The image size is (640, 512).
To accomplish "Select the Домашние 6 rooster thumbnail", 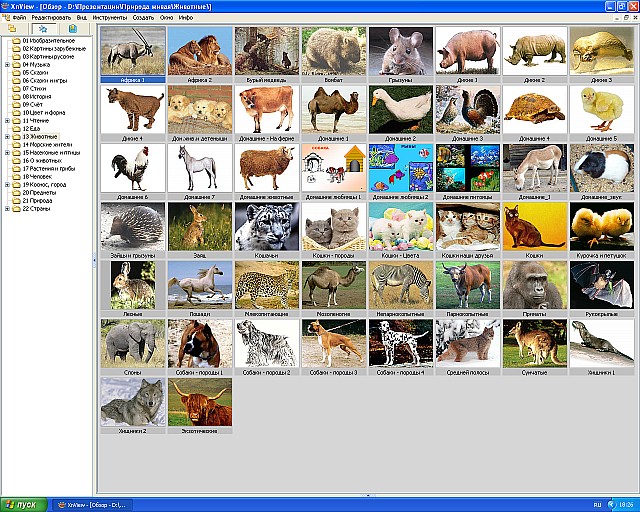I will click(x=133, y=168).
